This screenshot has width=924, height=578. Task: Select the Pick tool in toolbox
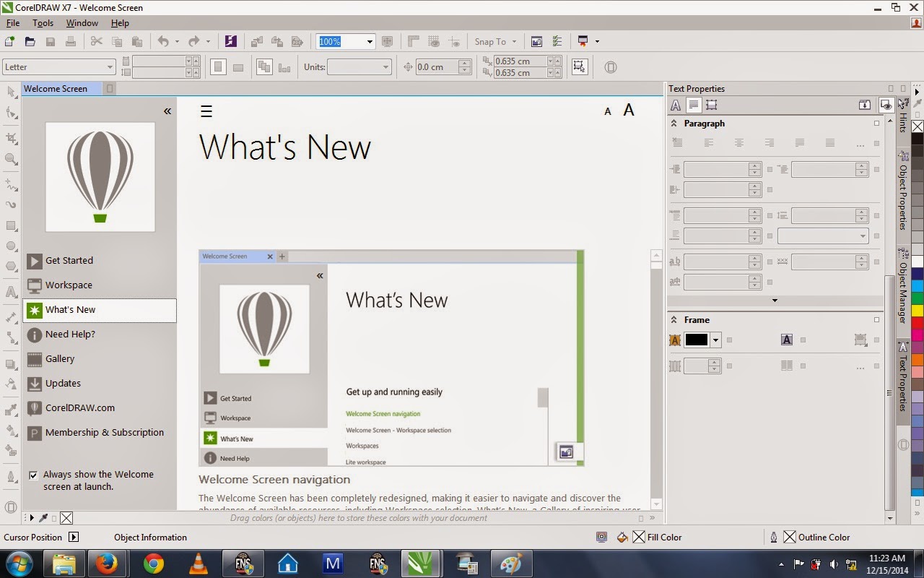pos(11,92)
